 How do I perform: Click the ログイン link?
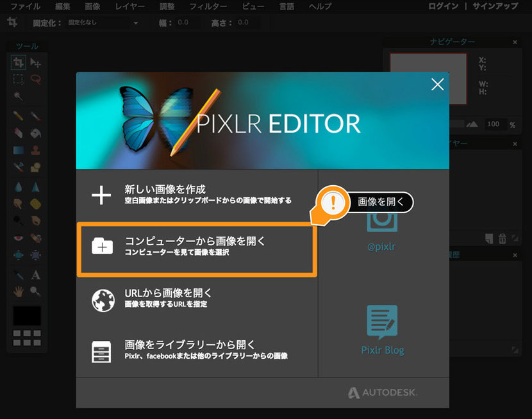[x=443, y=6]
